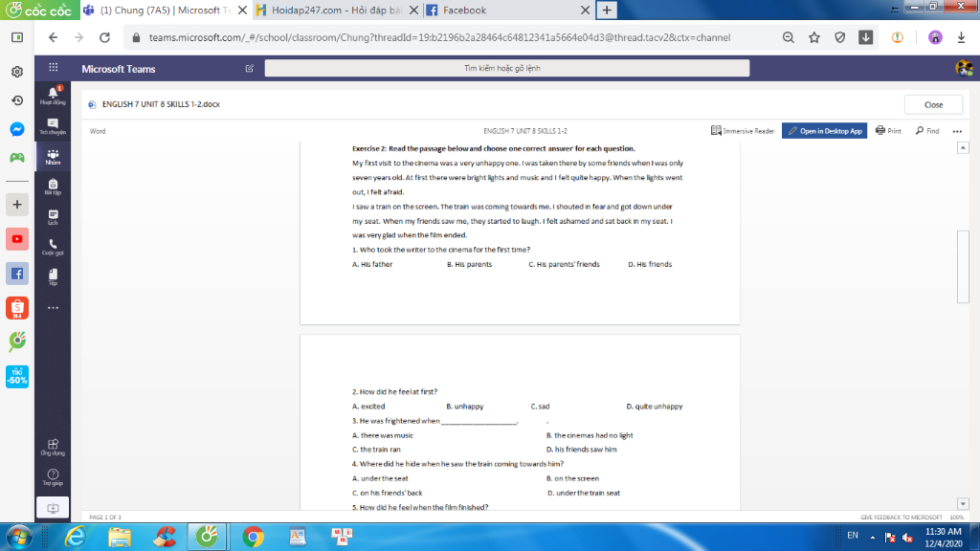Open Tệp files in Teams sidebar
The height and width of the screenshot is (551, 980).
coord(54,276)
